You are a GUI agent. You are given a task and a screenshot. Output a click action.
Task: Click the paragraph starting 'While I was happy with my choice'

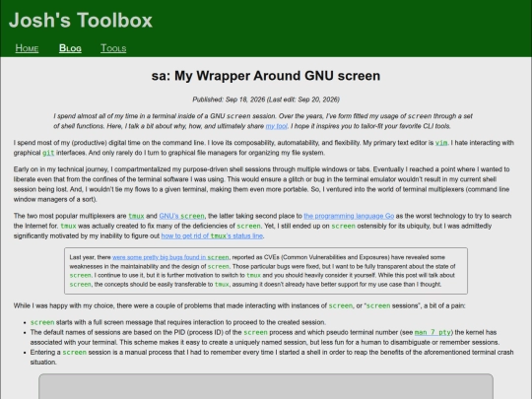(x=239, y=306)
